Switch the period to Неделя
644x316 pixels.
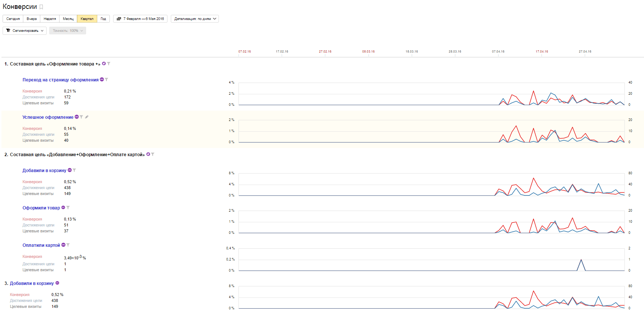(x=50, y=19)
